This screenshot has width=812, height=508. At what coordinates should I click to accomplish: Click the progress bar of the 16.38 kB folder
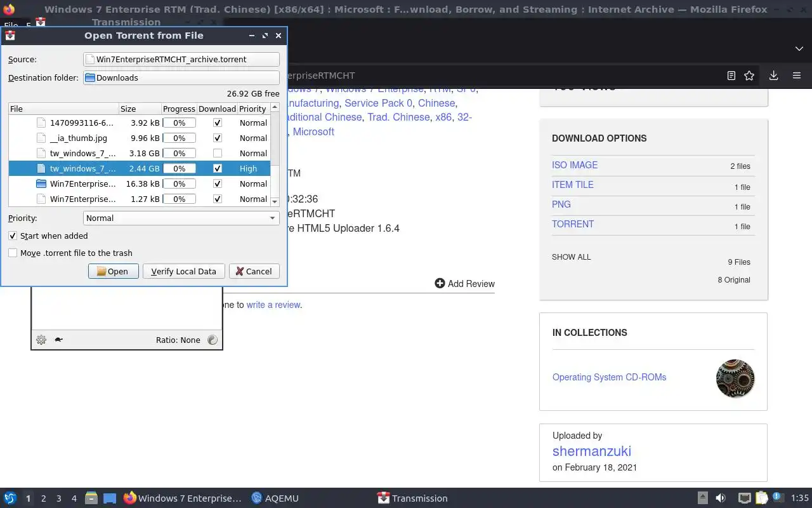180,184
